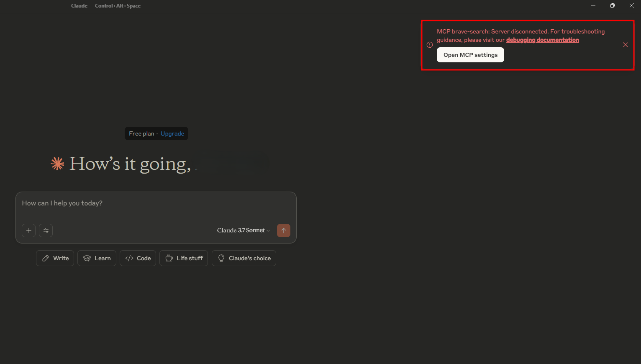Open the search and tools sliders icon
Screen dimensions: 641x364
46,231
